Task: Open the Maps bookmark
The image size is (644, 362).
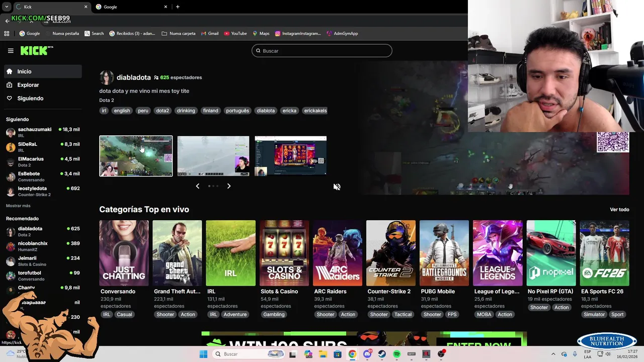Action: point(261,34)
